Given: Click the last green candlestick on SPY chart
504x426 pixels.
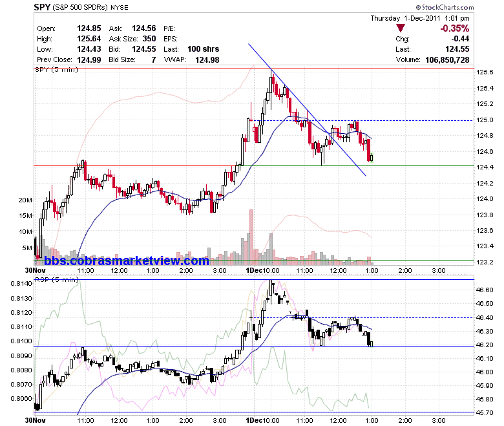Looking at the screenshot, I should (x=372, y=158).
